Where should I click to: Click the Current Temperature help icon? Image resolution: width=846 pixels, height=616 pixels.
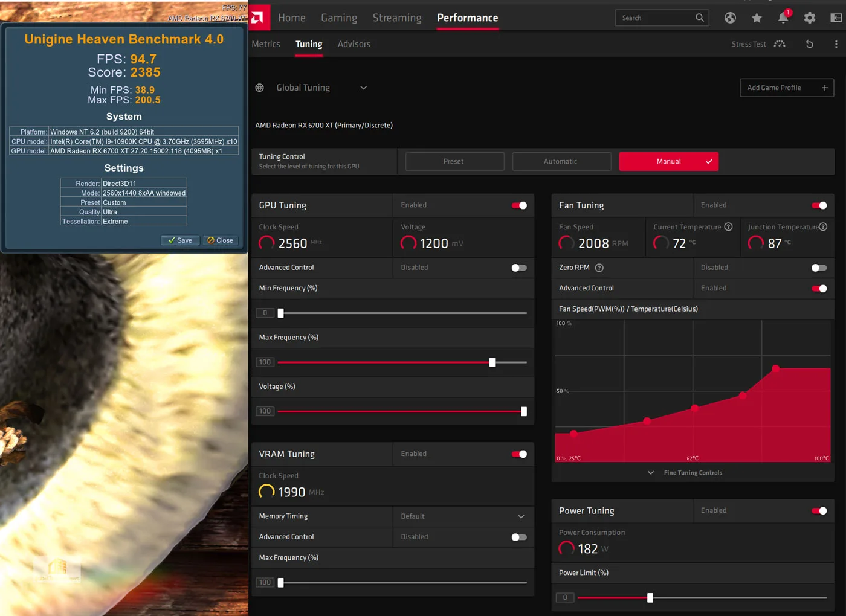click(x=729, y=227)
